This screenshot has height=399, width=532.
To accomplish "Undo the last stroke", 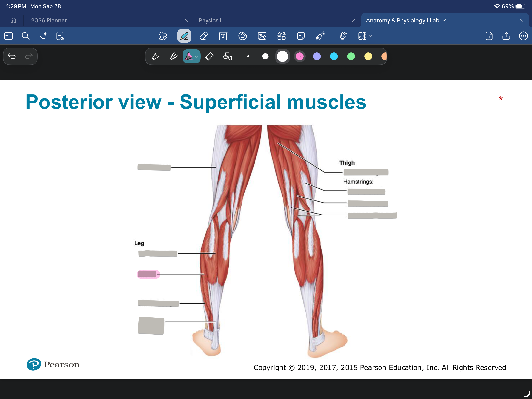I will [12, 56].
